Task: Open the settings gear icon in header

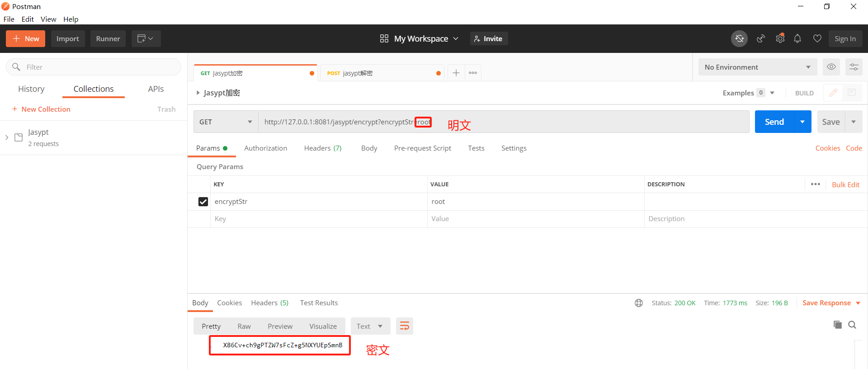Action: coord(780,39)
